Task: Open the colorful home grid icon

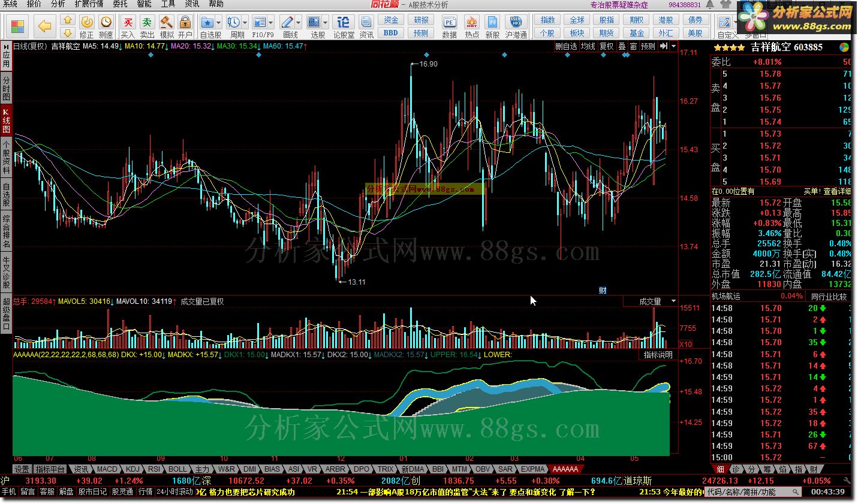Action: coord(18,26)
